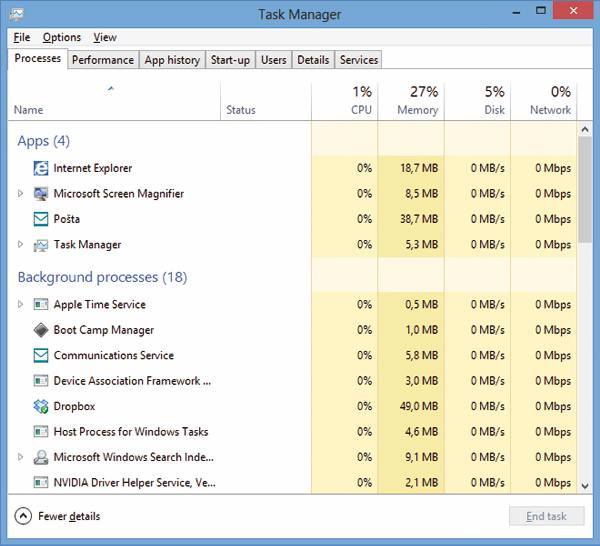Expand the Apple Time Service process
The image size is (600, 546).
[20, 305]
